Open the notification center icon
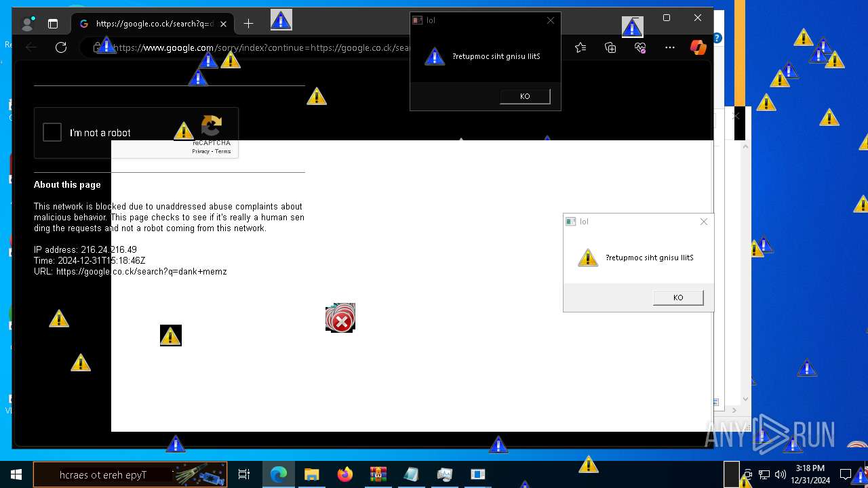Viewport: 868px width, 488px height. tap(846, 474)
